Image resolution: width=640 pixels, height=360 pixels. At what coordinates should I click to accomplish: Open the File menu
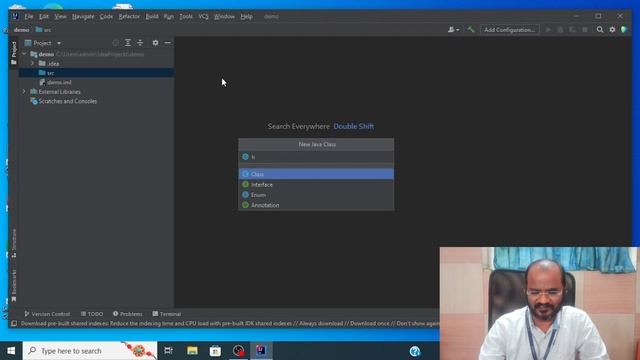coord(29,17)
